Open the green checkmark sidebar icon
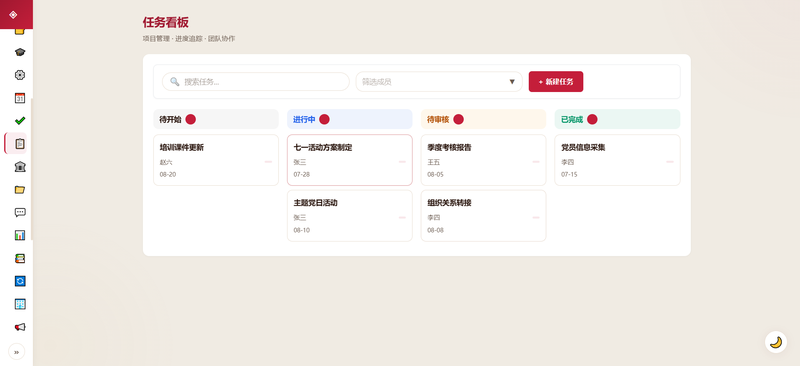This screenshot has width=800, height=366. [x=20, y=121]
